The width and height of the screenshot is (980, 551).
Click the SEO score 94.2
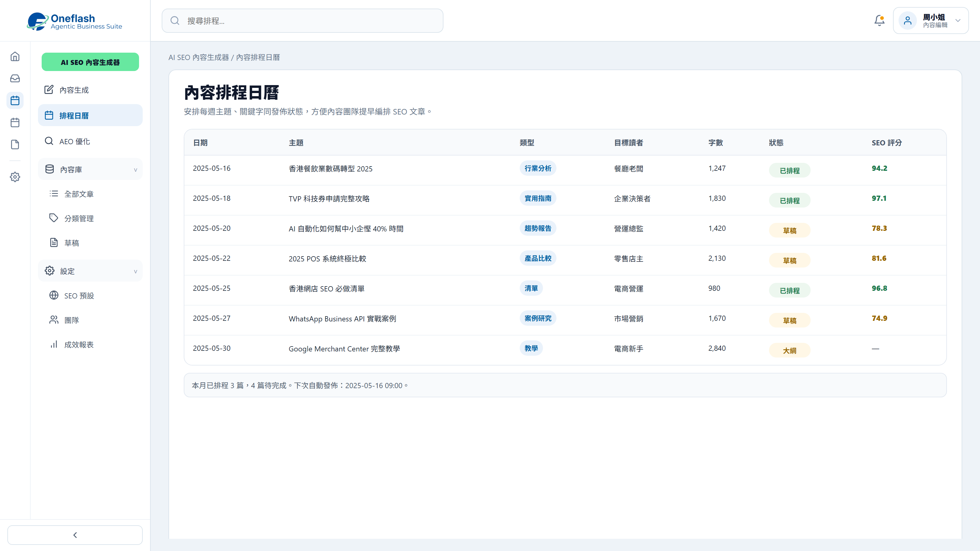click(x=879, y=168)
